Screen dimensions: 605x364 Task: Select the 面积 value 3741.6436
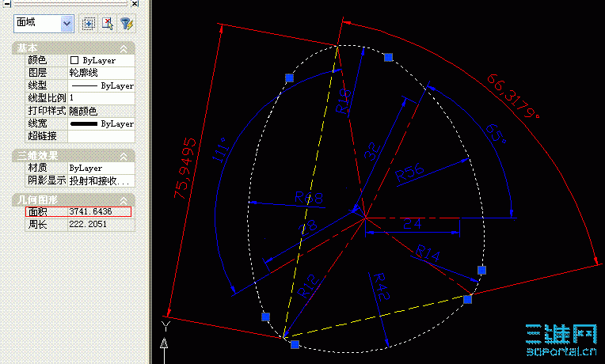point(91,211)
